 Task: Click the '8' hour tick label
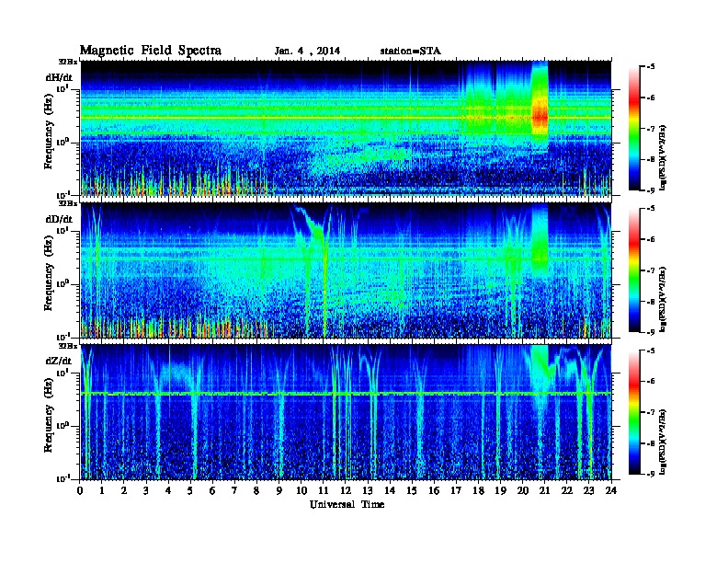coord(256,491)
